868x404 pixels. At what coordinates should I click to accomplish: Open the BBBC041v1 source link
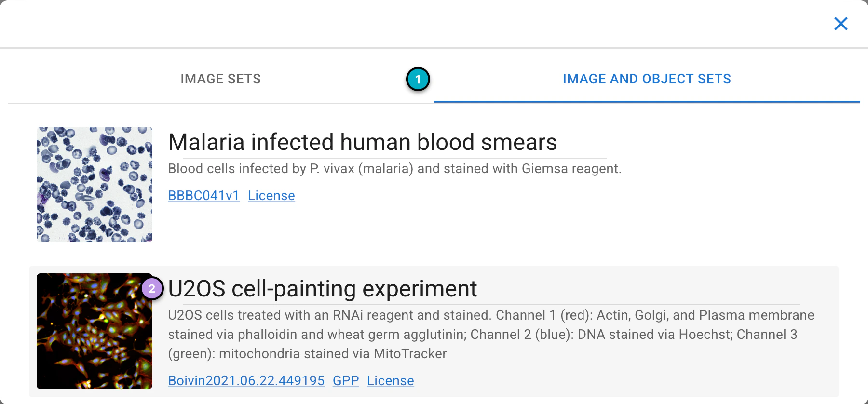pyautogui.click(x=203, y=196)
